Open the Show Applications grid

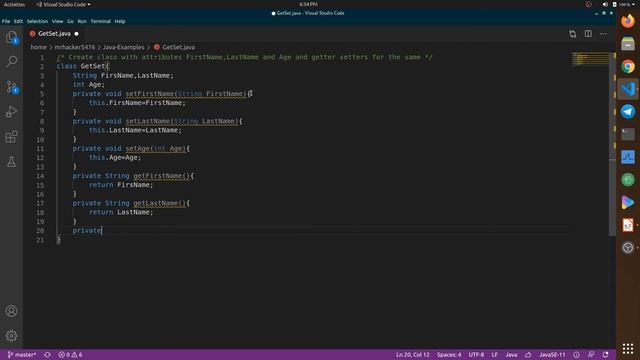click(x=628, y=349)
